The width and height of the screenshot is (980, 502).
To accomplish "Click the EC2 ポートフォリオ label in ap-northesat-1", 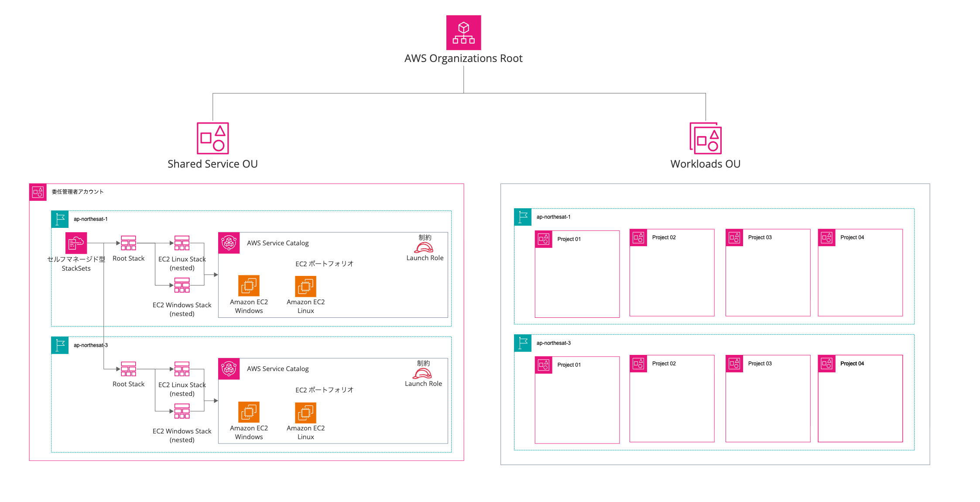I will pos(324,264).
